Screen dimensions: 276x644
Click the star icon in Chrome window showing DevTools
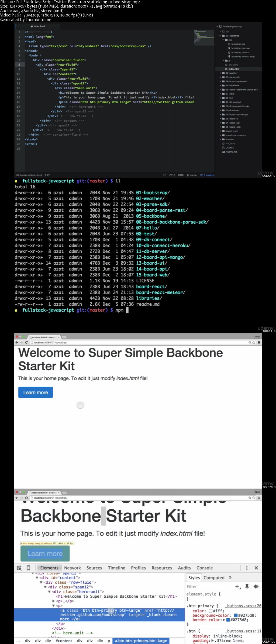point(254,498)
